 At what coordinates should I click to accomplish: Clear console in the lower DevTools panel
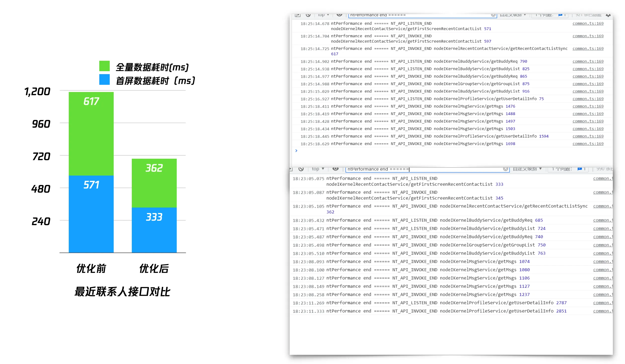[x=301, y=169]
